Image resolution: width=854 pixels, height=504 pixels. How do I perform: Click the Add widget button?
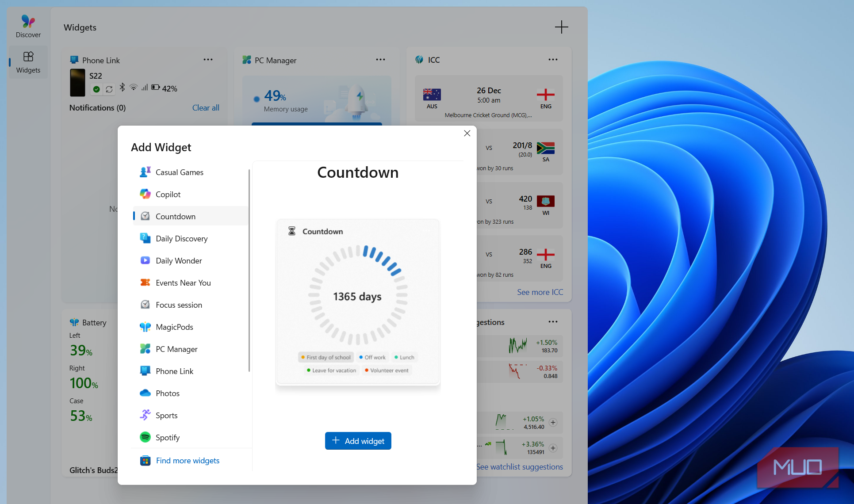click(358, 441)
